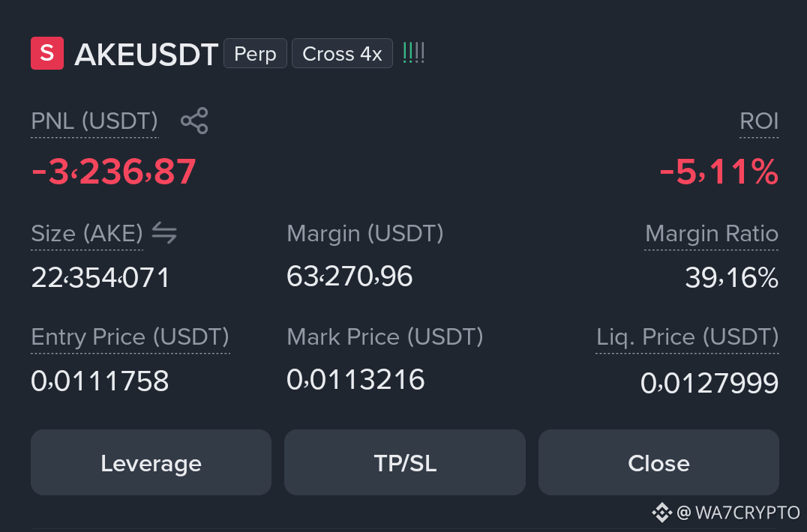Click the share PNL icon

coord(194,121)
